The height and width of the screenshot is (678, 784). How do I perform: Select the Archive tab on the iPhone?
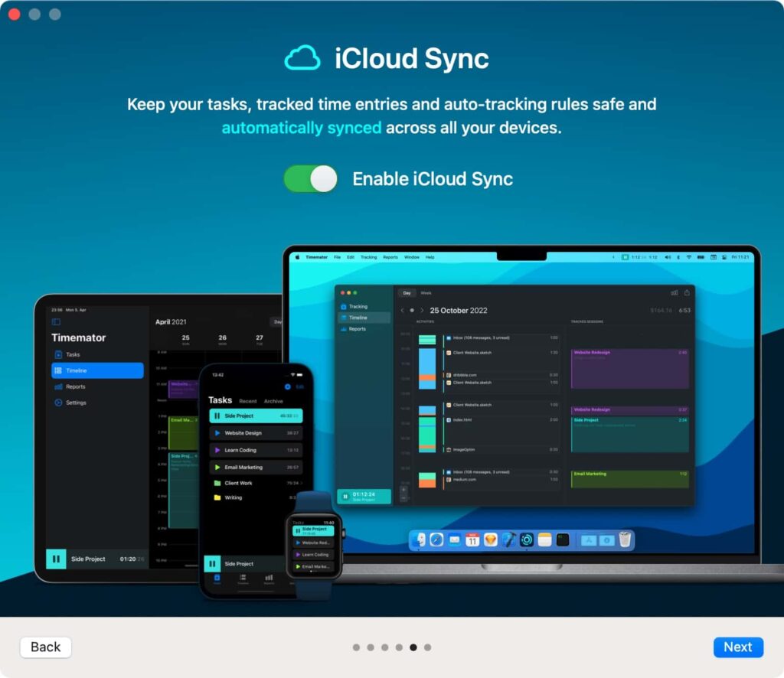[x=273, y=401]
